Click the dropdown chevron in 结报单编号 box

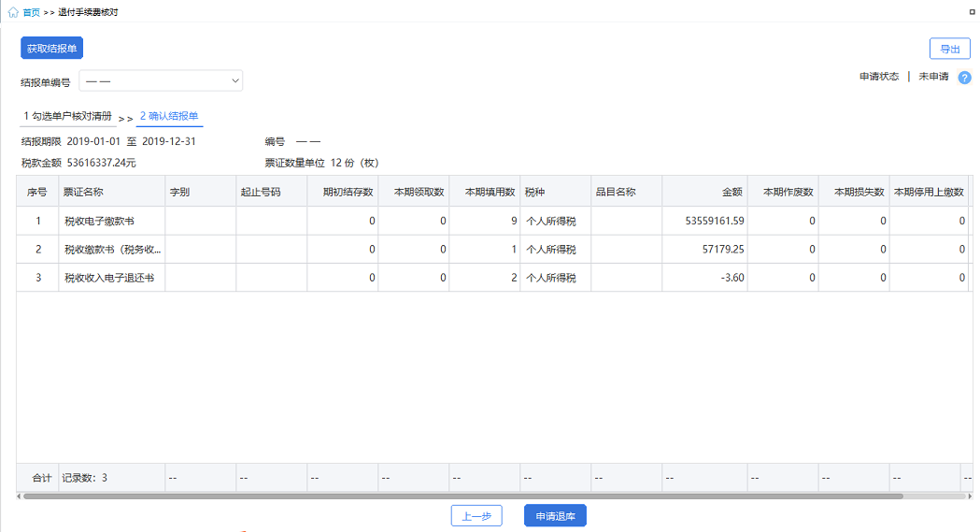point(235,80)
